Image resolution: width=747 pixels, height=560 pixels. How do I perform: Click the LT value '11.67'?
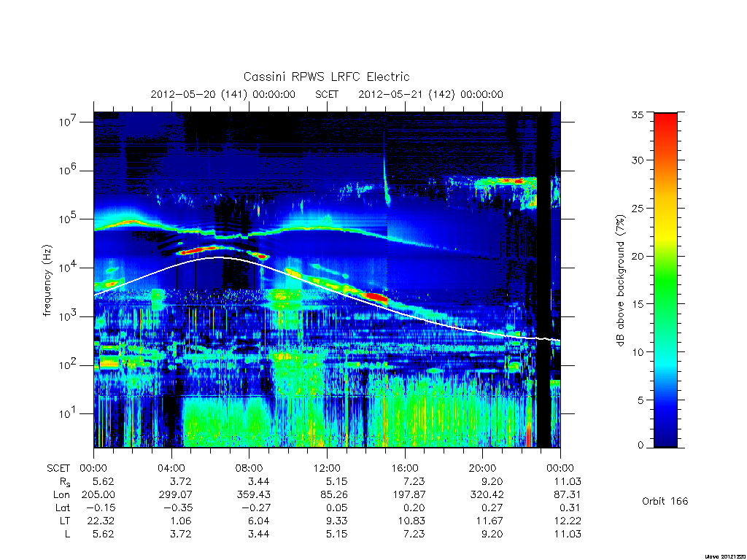[489, 521]
